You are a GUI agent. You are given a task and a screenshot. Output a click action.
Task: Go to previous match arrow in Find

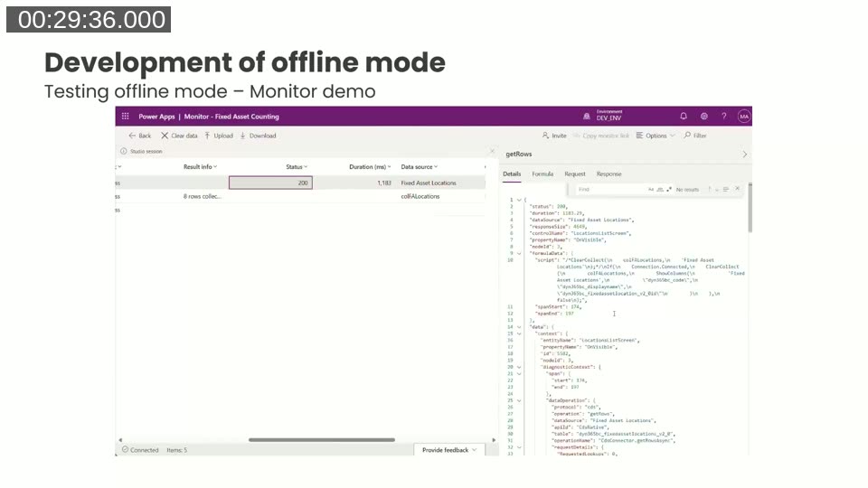[709, 189]
